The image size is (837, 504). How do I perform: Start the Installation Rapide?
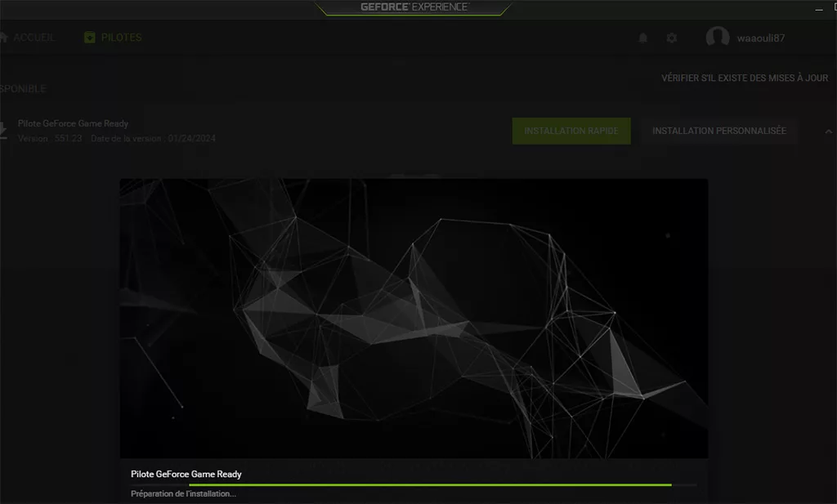click(571, 131)
